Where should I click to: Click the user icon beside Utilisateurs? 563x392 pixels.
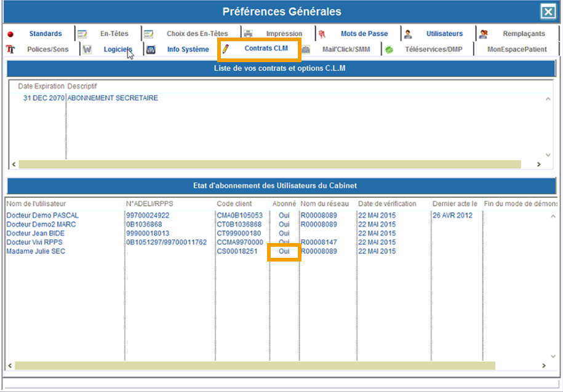tap(408, 34)
